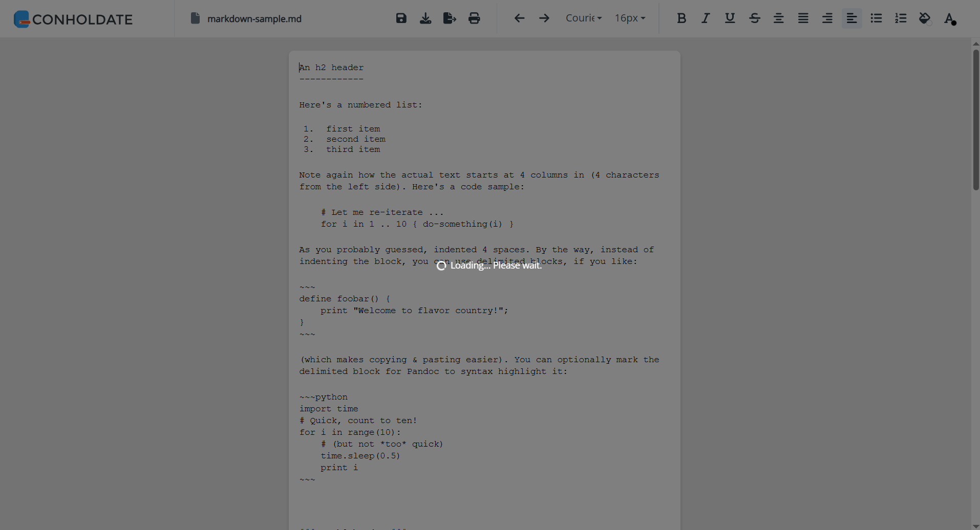
Task: Click the 'define foobar() {' line
Action: [345, 299]
